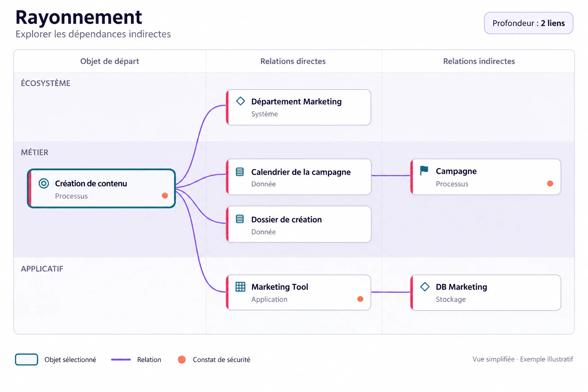Select the Création de contenu card
Screen dimensions: 588x392
tap(101, 188)
